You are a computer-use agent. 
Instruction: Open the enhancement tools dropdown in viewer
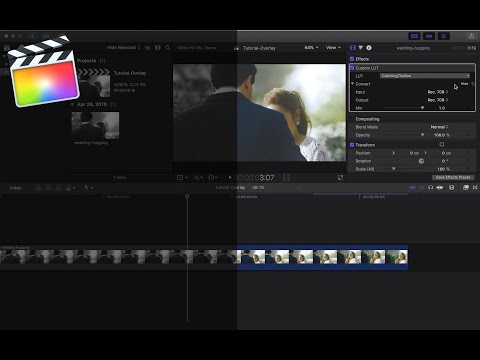click(198, 178)
